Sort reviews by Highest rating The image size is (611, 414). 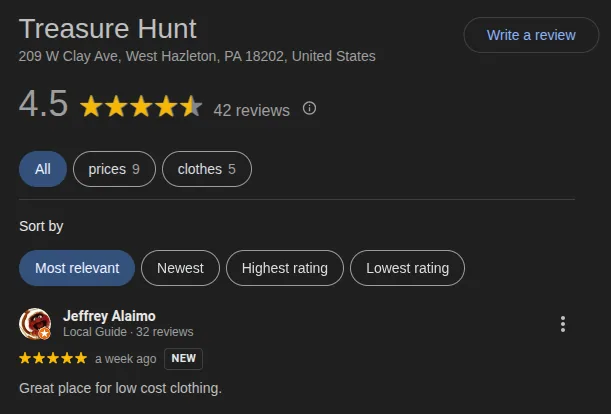(285, 268)
